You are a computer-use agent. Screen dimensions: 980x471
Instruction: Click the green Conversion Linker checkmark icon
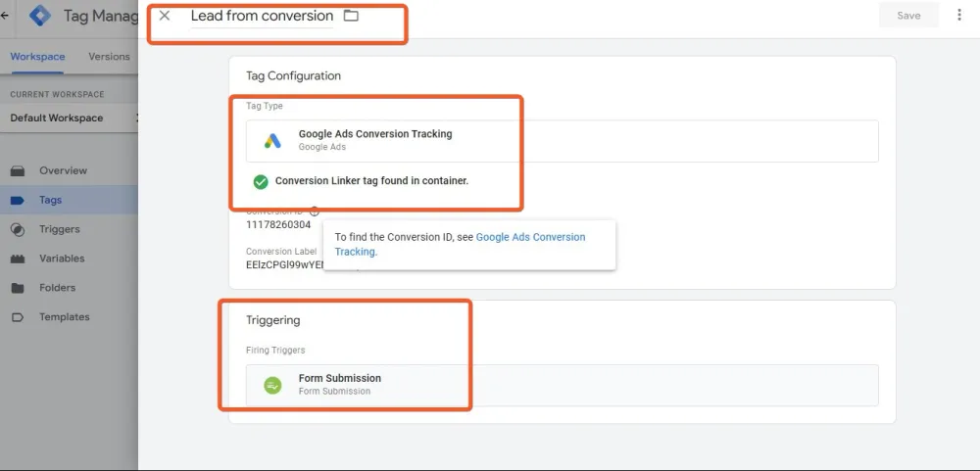[261, 182]
